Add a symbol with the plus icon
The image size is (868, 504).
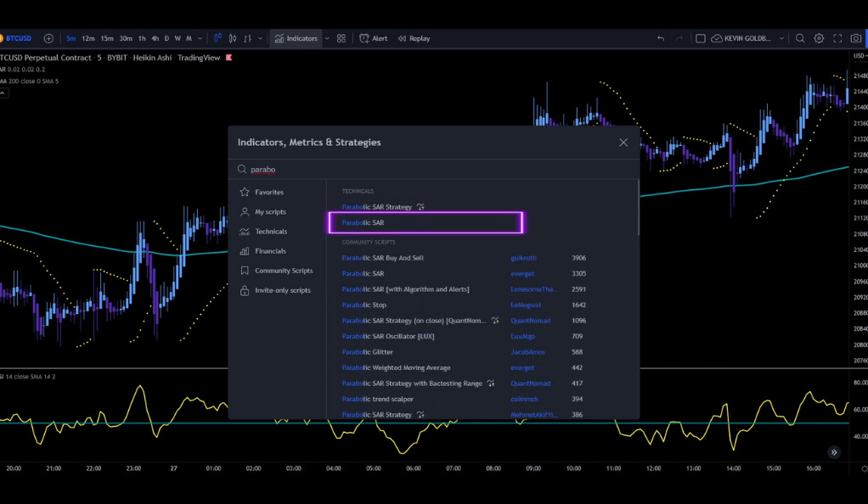(48, 38)
